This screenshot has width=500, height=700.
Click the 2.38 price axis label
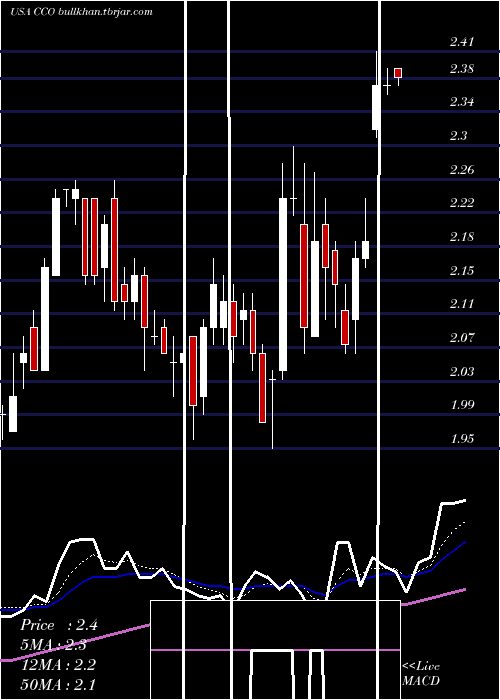pyautogui.click(x=462, y=69)
